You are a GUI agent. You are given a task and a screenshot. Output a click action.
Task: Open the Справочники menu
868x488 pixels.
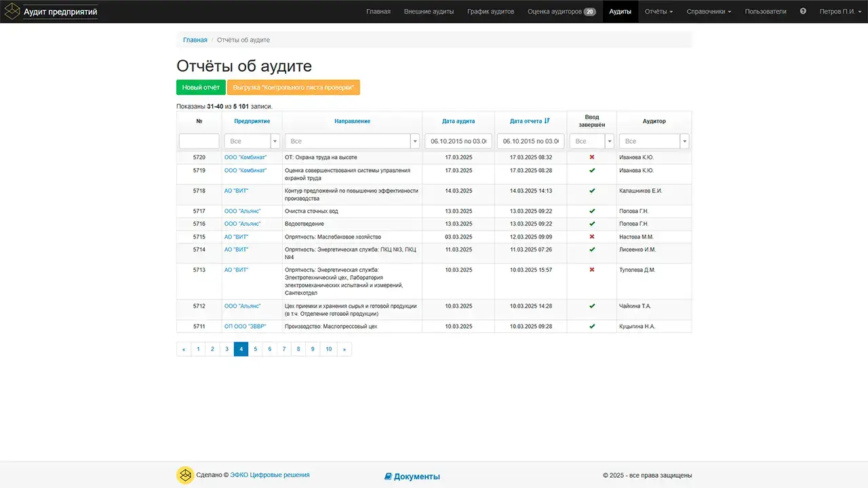[709, 12]
